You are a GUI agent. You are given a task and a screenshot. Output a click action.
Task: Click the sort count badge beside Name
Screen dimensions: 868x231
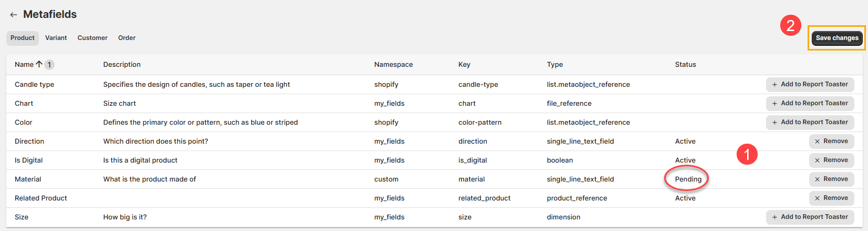(x=49, y=65)
